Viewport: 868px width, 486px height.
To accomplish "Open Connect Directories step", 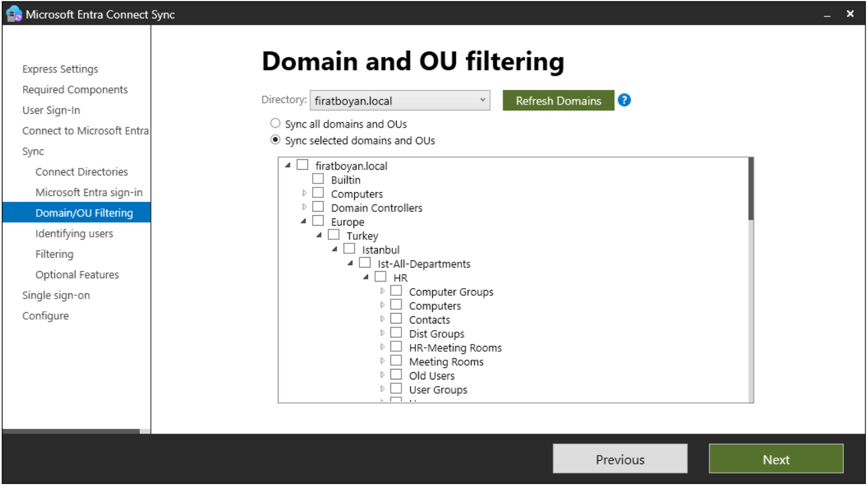I will (x=81, y=172).
